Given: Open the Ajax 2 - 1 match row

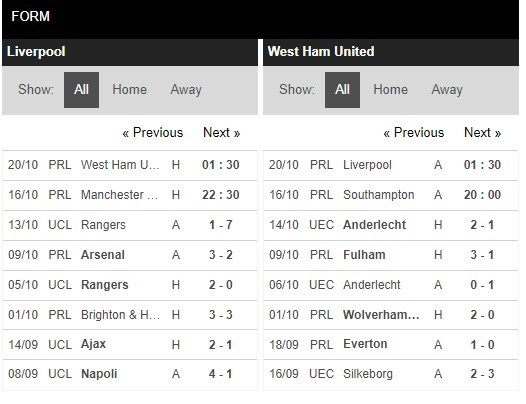Looking at the screenshot, I should pyautogui.click(x=130, y=345).
